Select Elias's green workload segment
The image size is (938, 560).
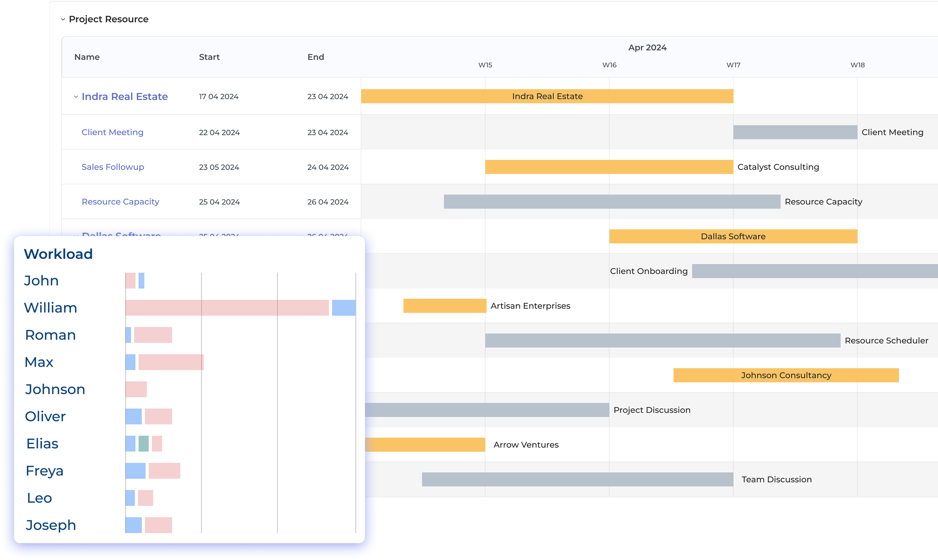[x=143, y=443]
